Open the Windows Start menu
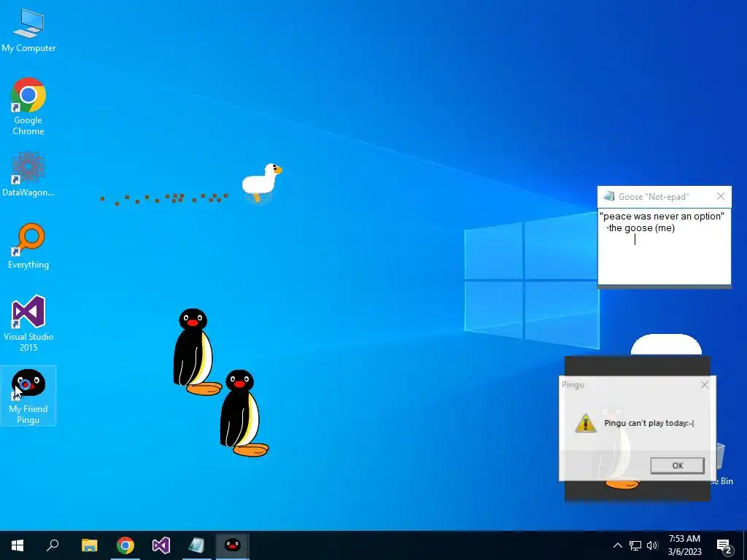 click(18, 545)
